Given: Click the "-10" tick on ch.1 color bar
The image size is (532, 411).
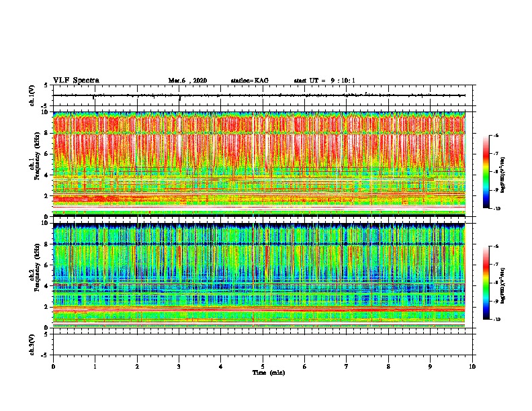Looking at the screenshot, I should point(496,208).
